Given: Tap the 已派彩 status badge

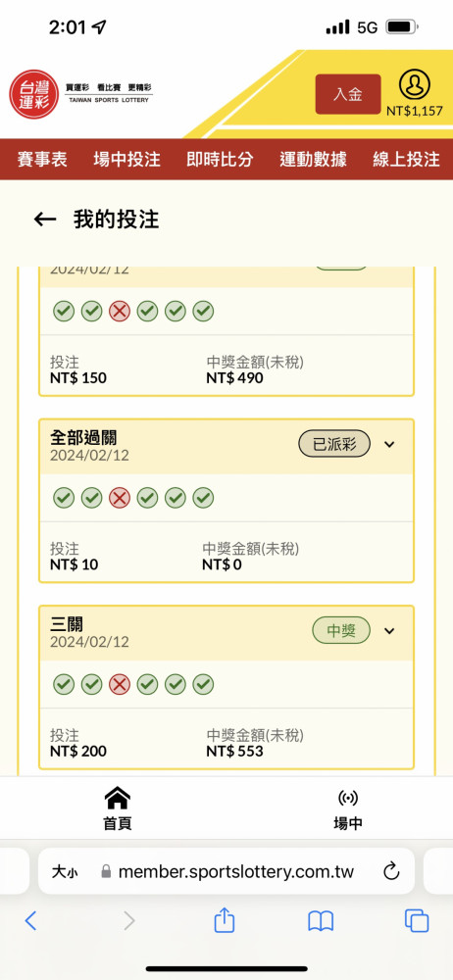Looking at the screenshot, I should click(x=334, y=444).
